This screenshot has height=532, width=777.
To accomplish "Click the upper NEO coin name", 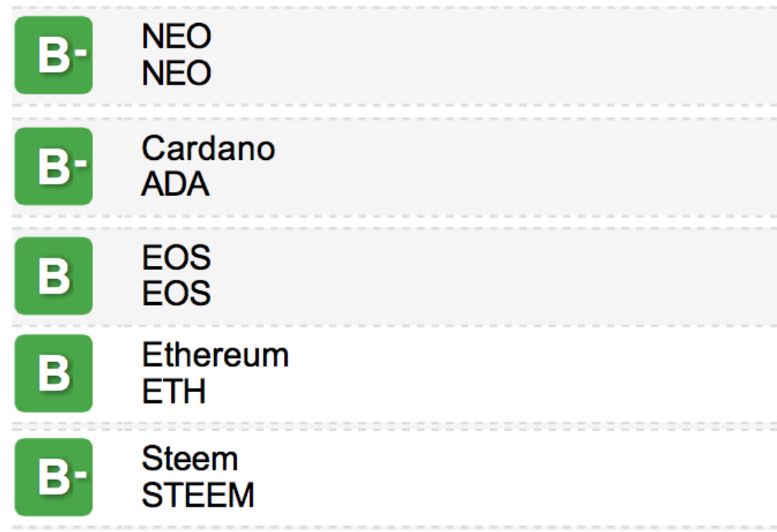I will click(x=176, y=36).
